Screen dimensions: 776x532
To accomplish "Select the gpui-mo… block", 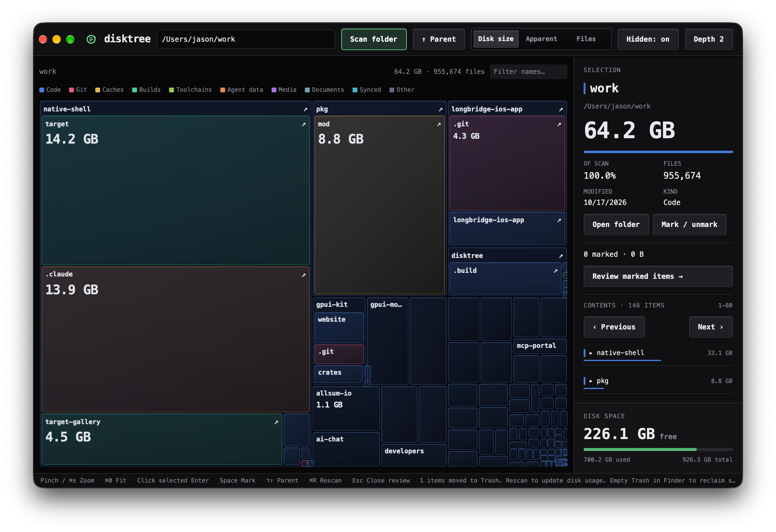I will [x=387, y=341].
